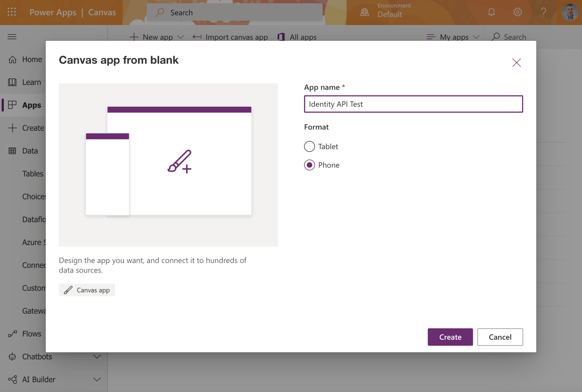Select the Phone format radio button
582x392 pixels.
point(309,165)
